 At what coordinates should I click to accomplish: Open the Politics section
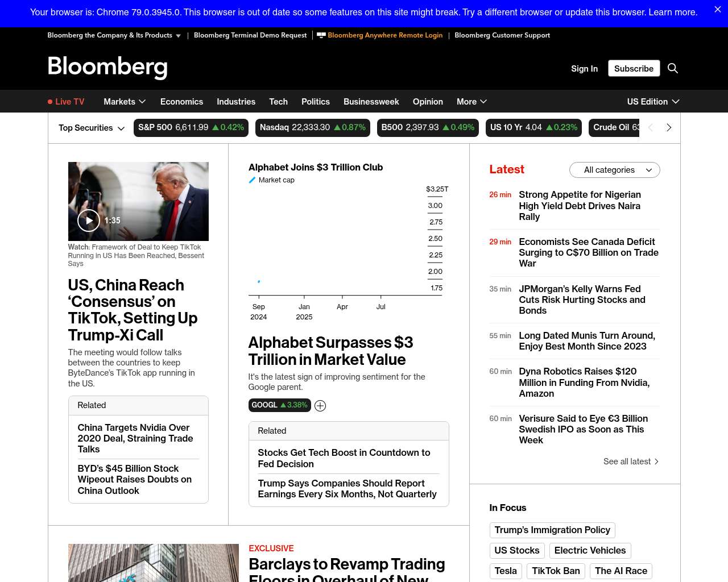pyautogui.click(x=316, y=102)
